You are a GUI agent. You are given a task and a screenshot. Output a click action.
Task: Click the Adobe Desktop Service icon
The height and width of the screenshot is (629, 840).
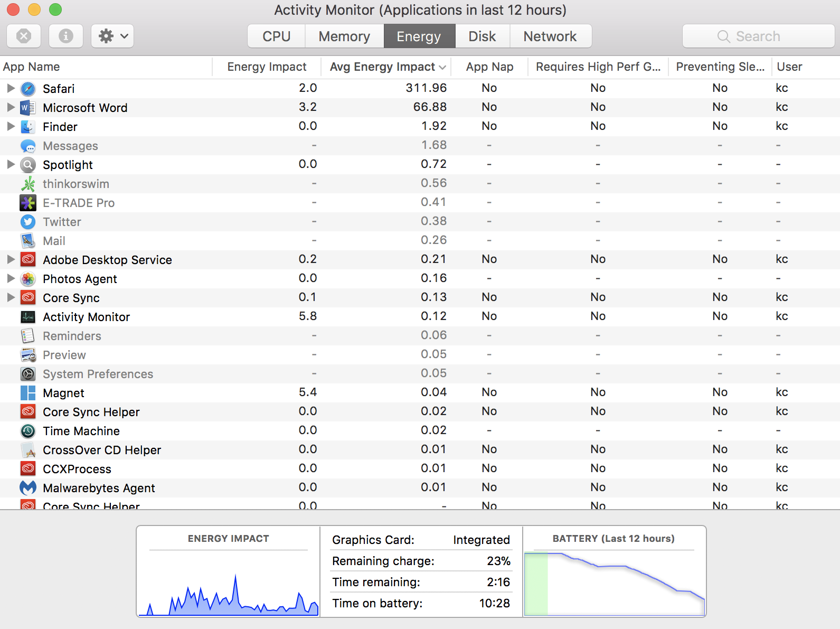(x=28, y=260)
